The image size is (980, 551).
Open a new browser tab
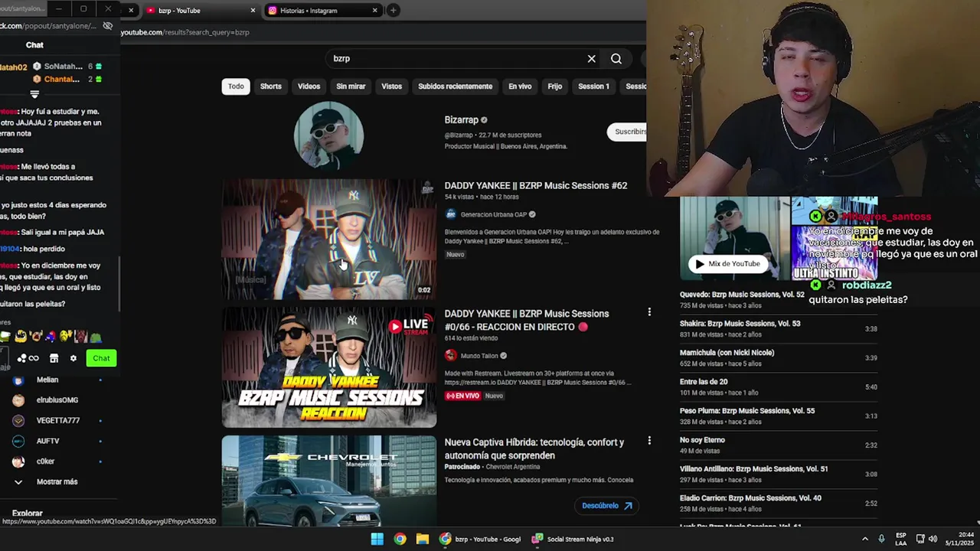coord(393,11)
